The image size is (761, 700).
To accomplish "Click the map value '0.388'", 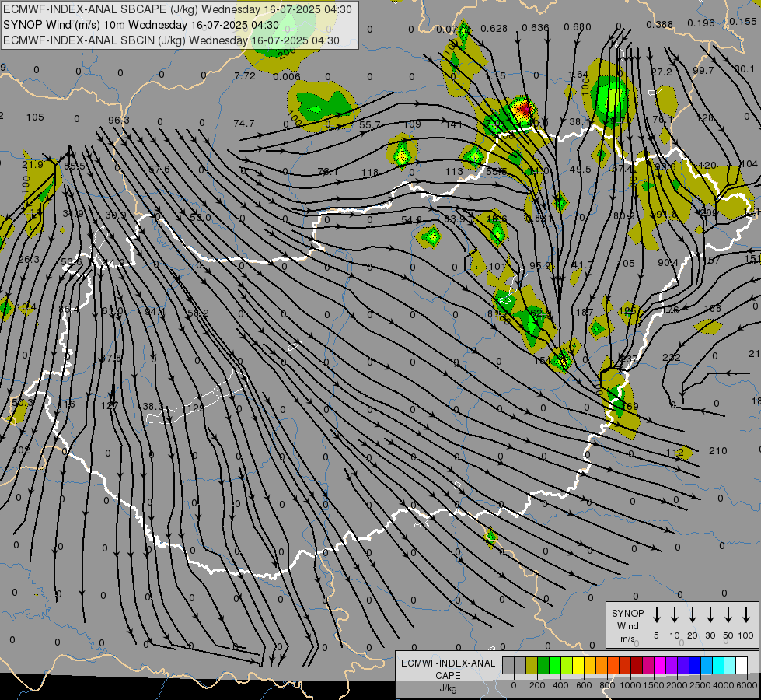I will (660, 24).
